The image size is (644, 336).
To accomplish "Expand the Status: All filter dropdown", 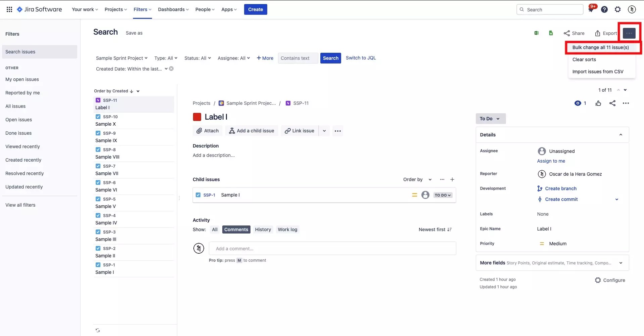I will pos(197,58).
